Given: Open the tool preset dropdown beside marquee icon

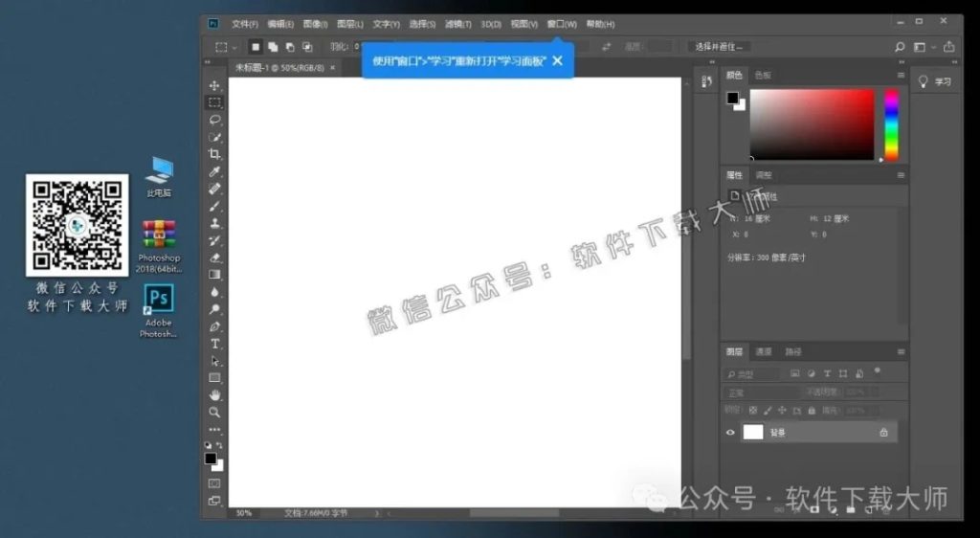Looking at the screenshot, I should coord(235,48).
